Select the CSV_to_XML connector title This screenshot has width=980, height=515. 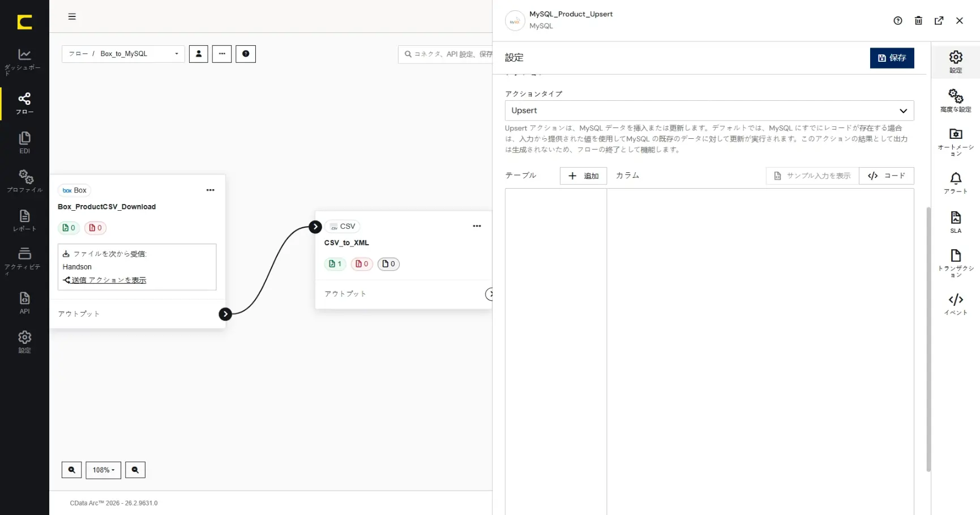click(x=346, y=243)
